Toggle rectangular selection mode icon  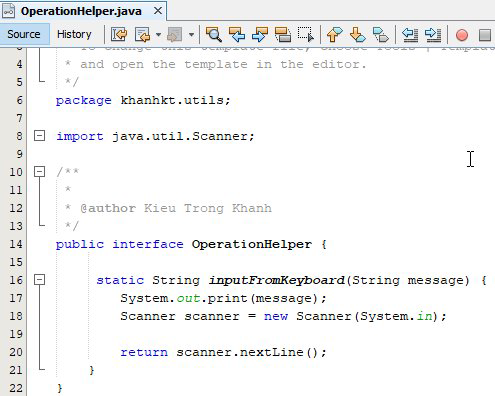pos(305,34)
